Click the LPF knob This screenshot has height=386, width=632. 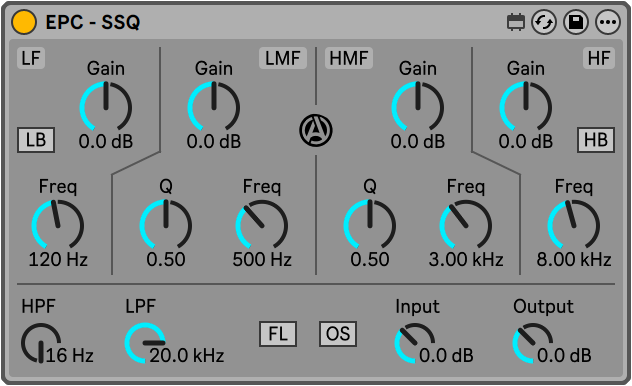point(145,343)
